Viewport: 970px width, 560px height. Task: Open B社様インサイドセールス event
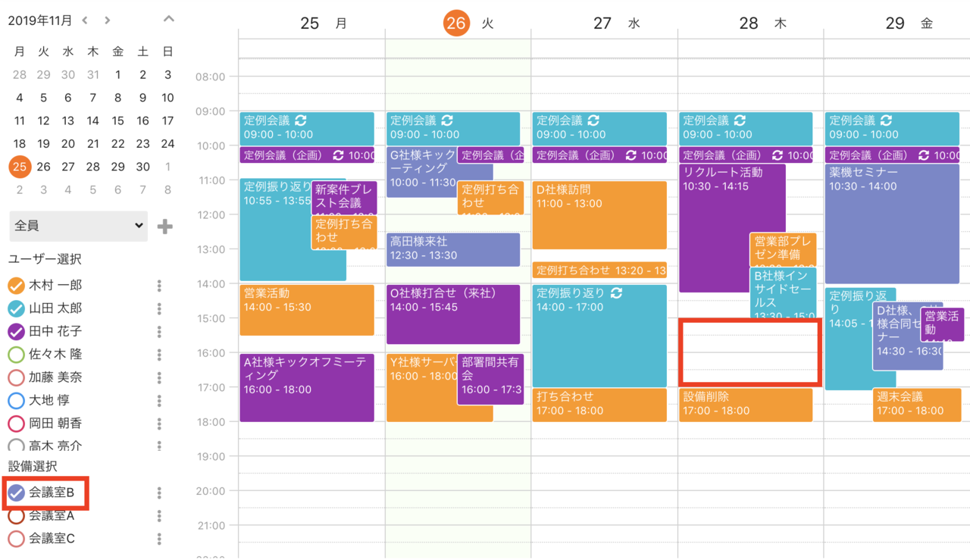coord(784,293)
